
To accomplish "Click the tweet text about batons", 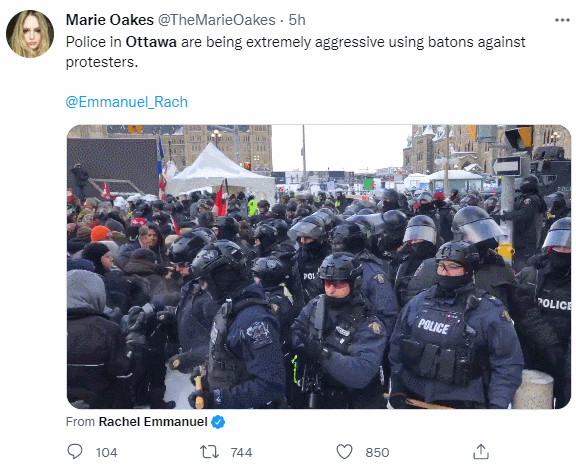I will 295,52.
